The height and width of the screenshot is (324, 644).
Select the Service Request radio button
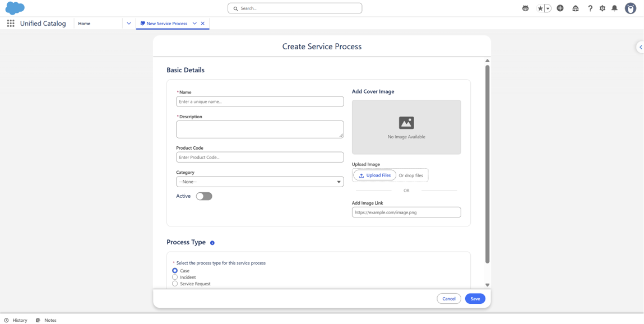tap(175, 284)
